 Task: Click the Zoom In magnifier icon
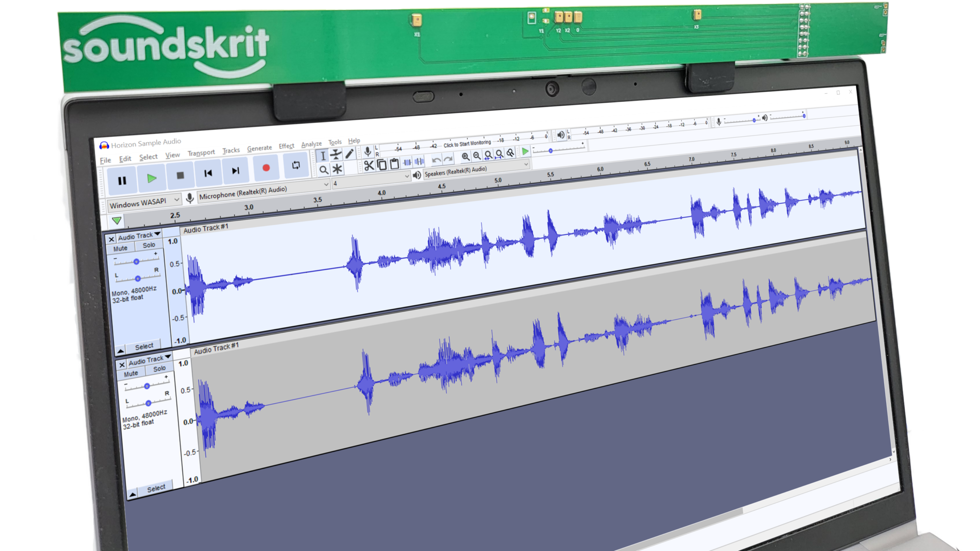[x=465, y=156]
